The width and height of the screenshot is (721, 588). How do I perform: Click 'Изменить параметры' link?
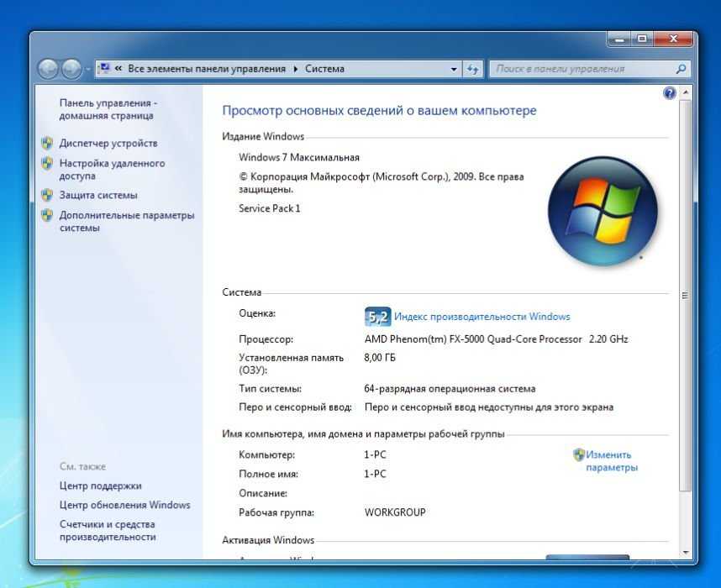tap(612, 461)
